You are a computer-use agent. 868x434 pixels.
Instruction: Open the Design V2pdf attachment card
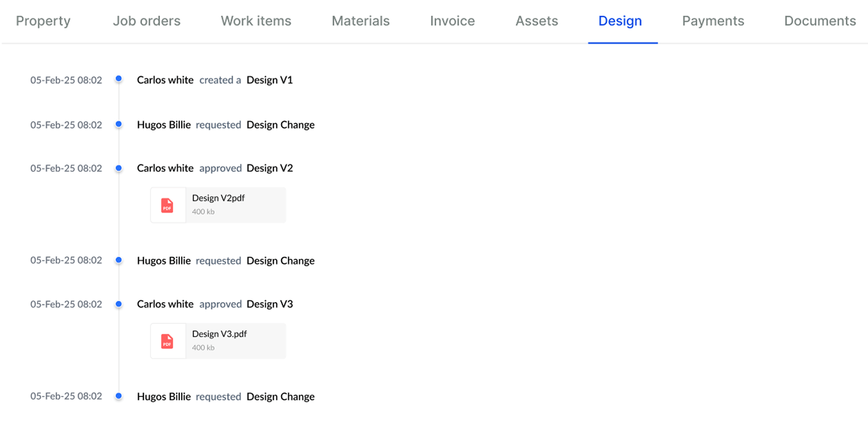(x=218, y=205)
